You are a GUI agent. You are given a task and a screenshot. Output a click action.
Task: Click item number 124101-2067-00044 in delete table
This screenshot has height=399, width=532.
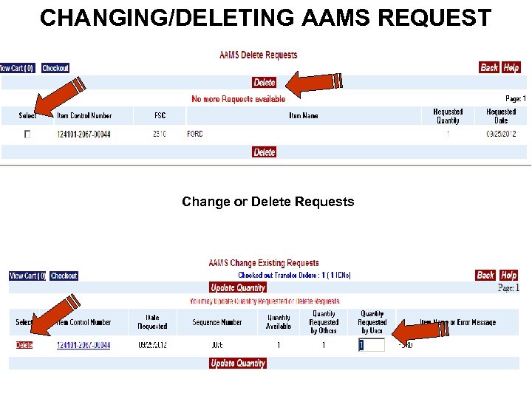point(83,134)
